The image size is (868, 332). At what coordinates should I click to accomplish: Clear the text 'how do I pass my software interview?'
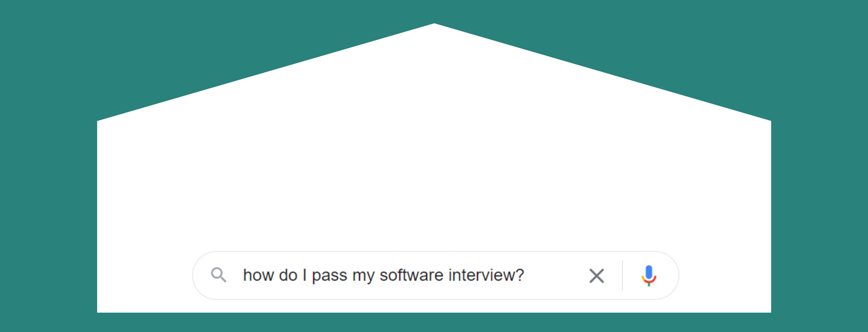click(x=596, y=276)
